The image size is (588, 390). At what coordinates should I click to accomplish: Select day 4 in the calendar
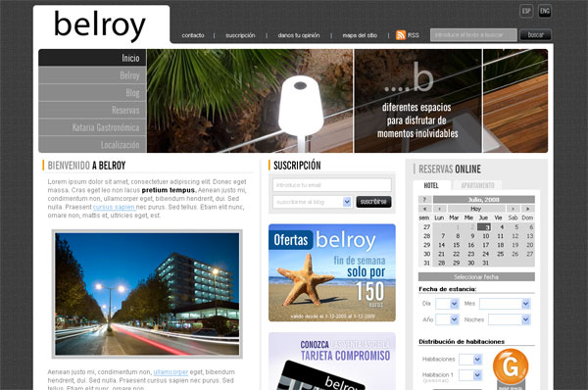click(x=502, y=227)
